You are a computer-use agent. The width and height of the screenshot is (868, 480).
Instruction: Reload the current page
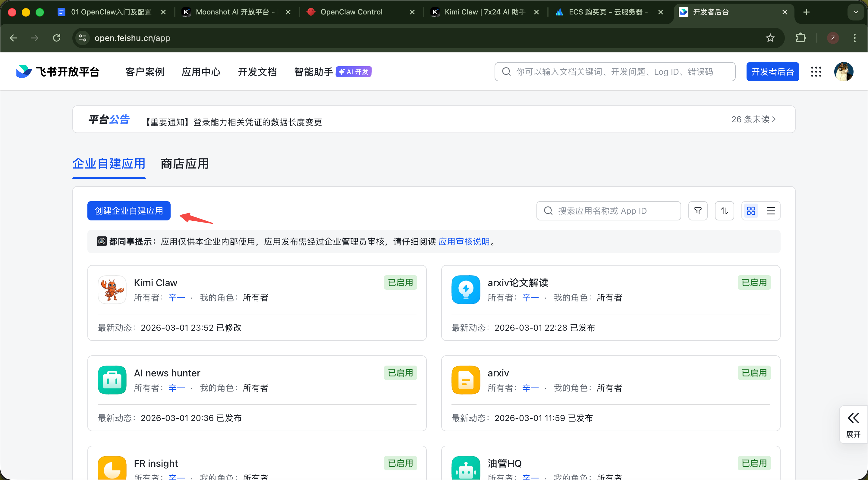[x=57, y=38]
